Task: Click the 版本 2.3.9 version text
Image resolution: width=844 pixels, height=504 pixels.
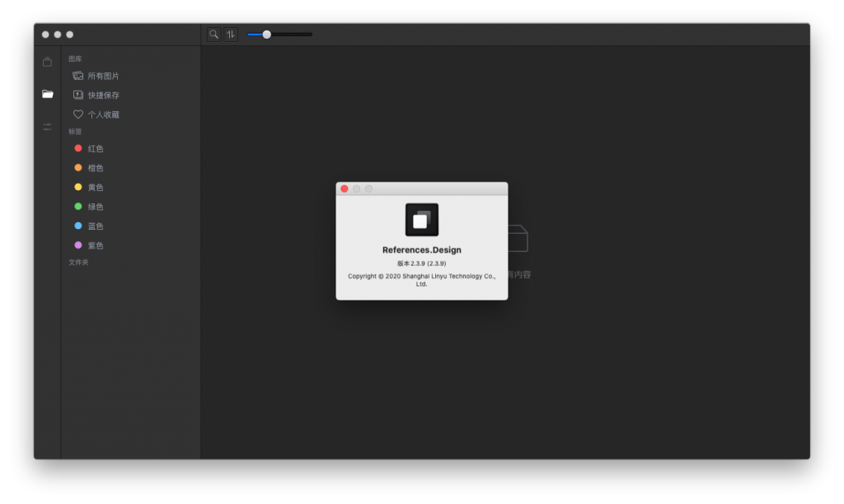Action: tap(421, 264)
